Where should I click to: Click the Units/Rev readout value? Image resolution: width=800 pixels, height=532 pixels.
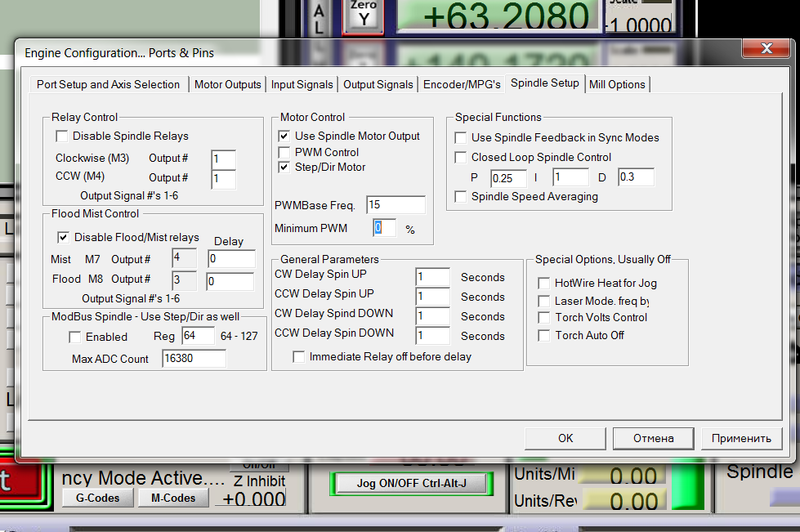pyautogui.click(x=624, y=500)
